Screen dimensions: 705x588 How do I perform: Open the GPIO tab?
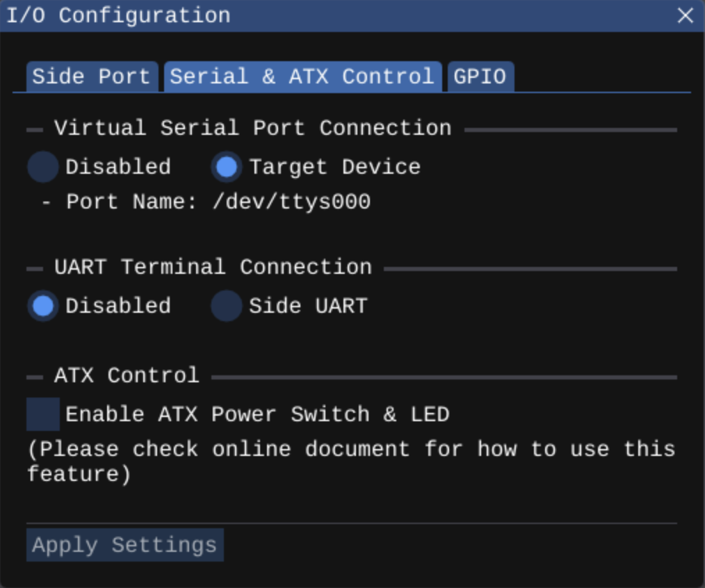pyautogui.click(x=480, y=76)
